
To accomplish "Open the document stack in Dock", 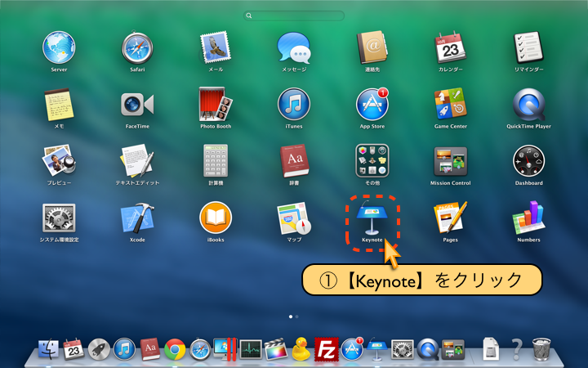I will (491, 349).
